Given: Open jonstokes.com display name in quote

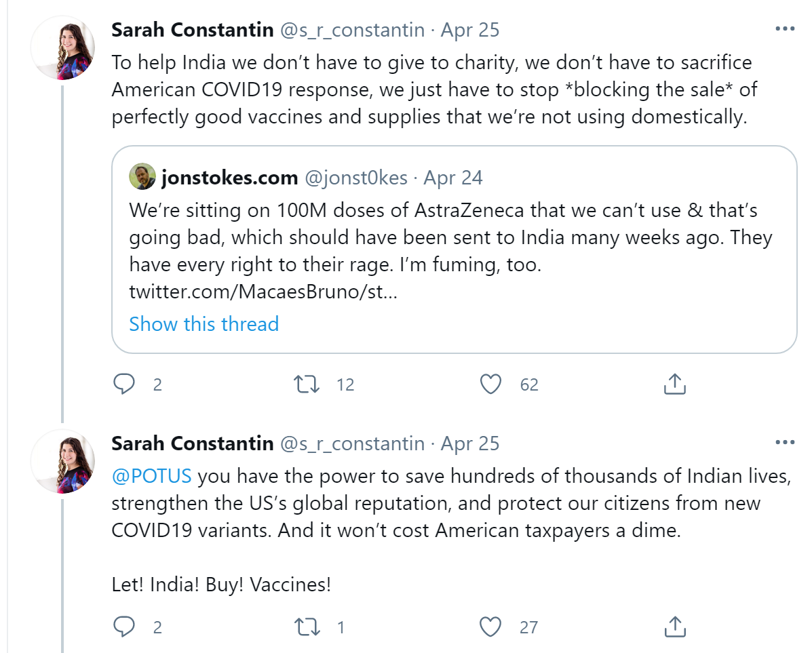Looking at the screenshot, I should point(229,178).
